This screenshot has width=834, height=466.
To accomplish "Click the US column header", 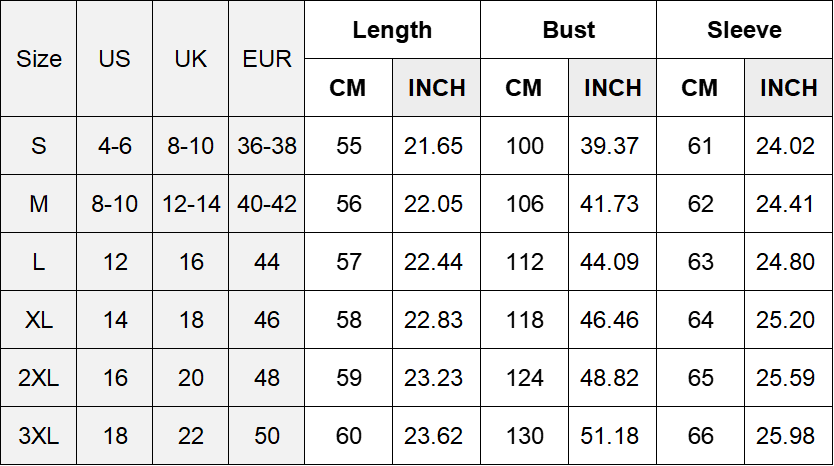I will click(x=114, y=59).
